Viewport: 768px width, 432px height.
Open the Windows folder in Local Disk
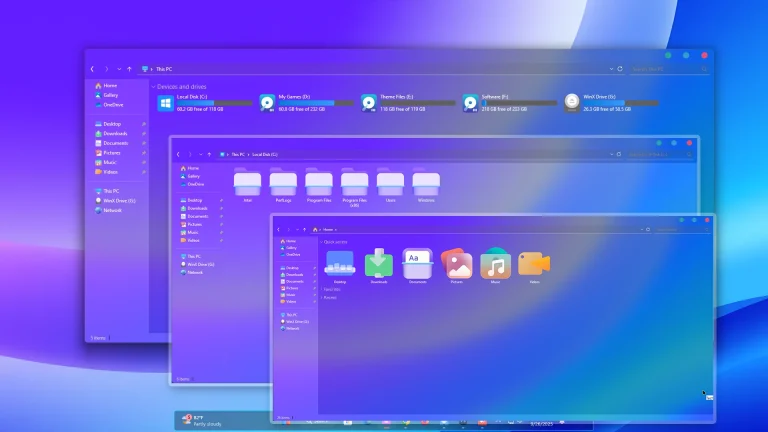(x=426, y=185)
